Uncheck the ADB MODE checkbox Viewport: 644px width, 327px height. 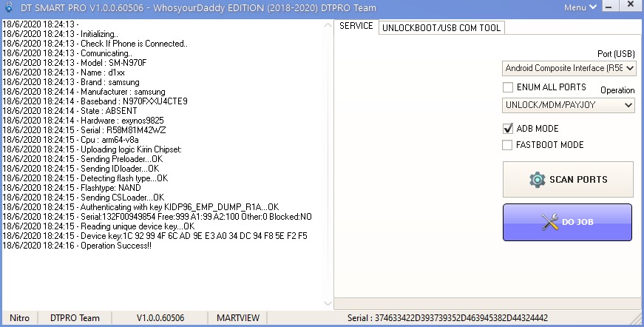point(508,129)
